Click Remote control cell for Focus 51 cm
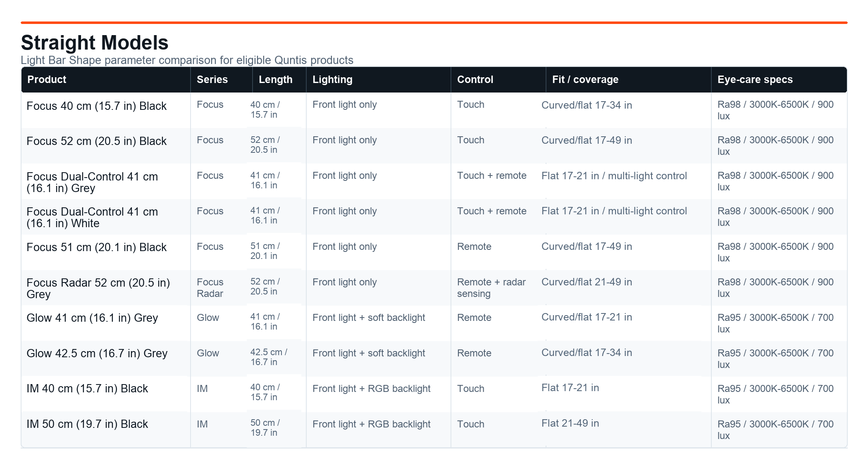868x470 pixels. tap(474, 247)
